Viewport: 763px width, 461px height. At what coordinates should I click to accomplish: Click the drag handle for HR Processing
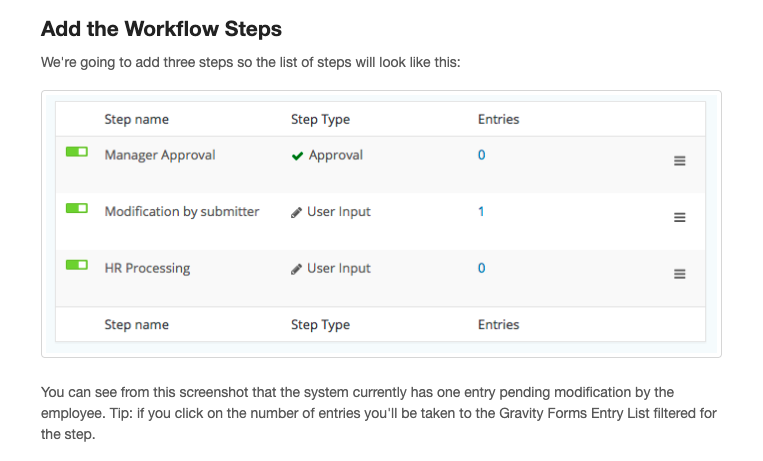coord(679,274)
